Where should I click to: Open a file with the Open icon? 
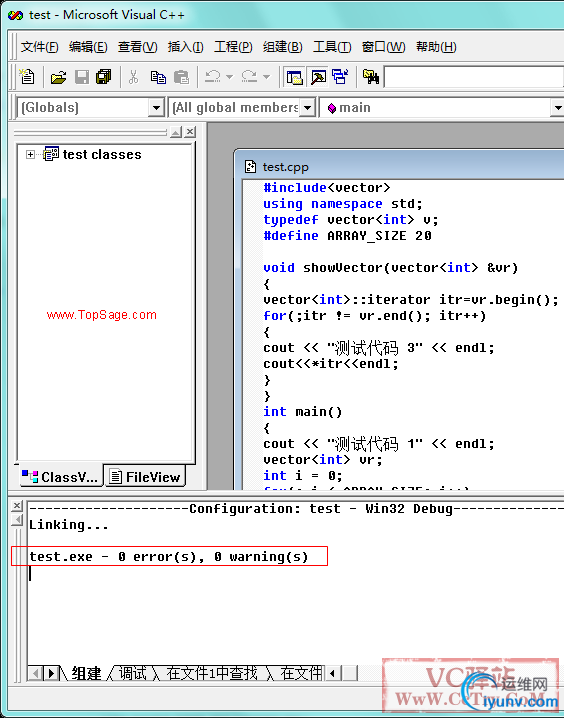[x=58, y=77]
